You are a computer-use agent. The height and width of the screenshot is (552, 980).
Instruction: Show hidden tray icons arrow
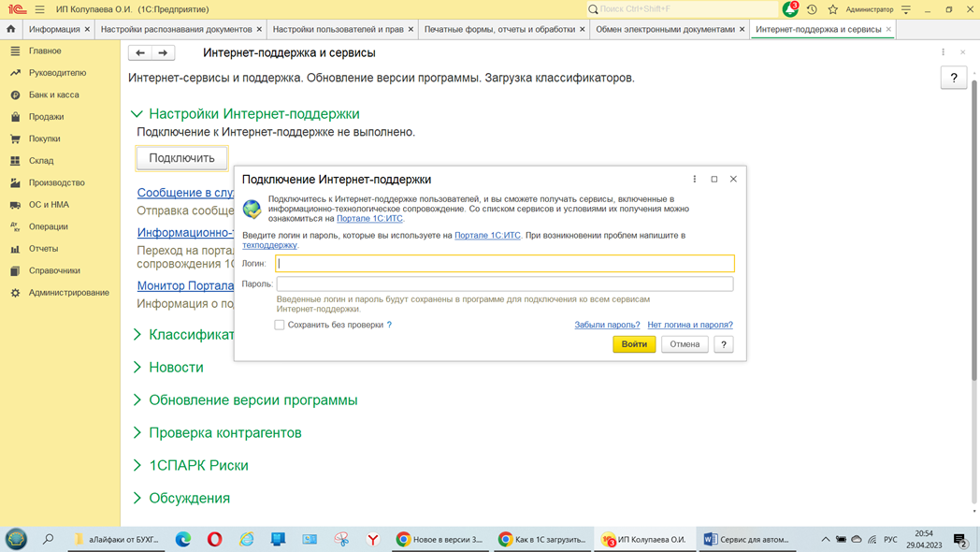pyautogui.click(x=825, y=540)
